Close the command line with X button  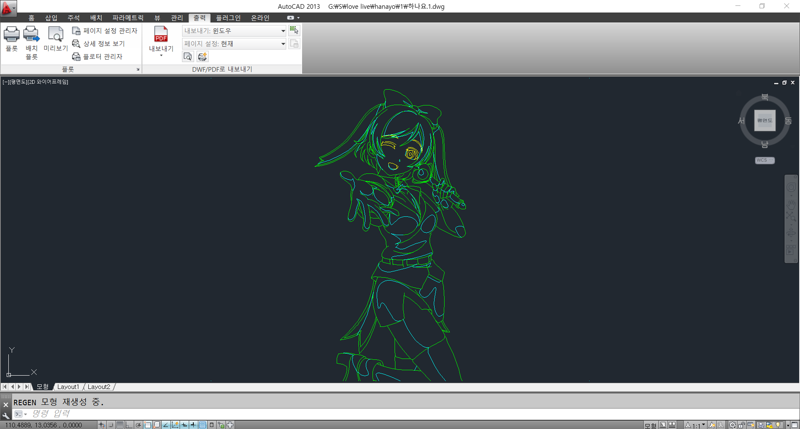pos(6,405)
